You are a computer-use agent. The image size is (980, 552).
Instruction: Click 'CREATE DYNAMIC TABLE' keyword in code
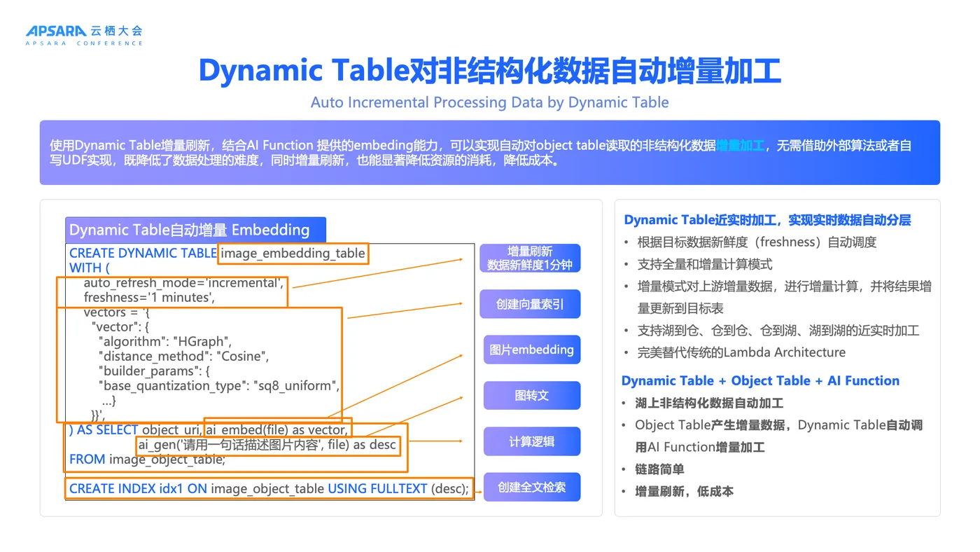click(143, 253)
